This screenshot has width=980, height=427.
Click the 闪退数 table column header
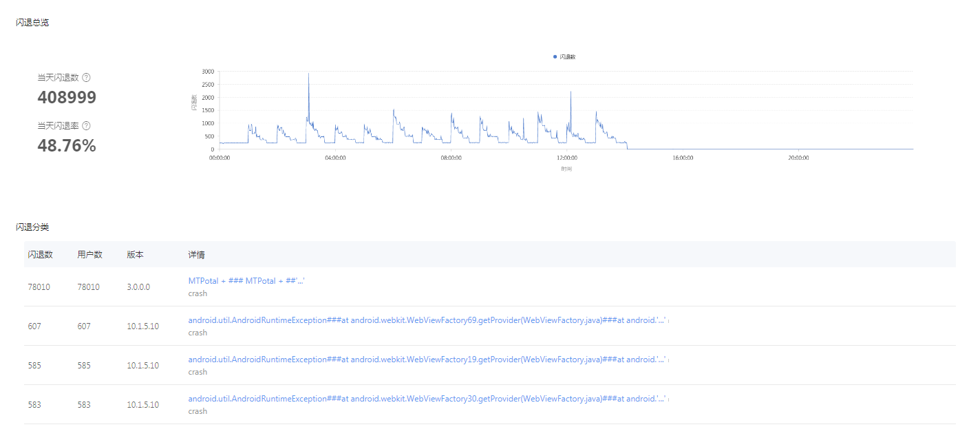40,255
